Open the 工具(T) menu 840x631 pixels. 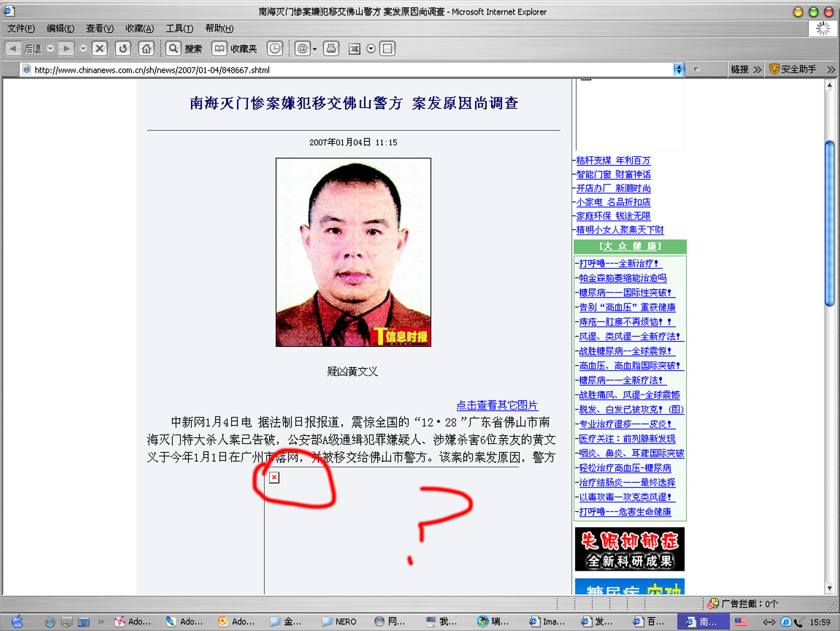click(x=179, y=28)
